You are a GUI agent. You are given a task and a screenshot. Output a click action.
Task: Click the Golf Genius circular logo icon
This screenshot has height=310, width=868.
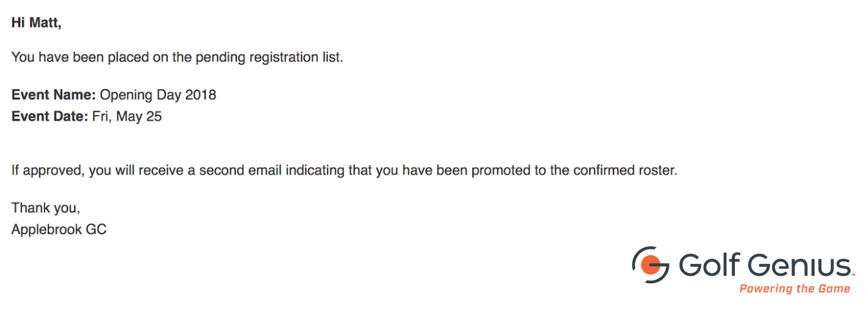coord(650,265)
